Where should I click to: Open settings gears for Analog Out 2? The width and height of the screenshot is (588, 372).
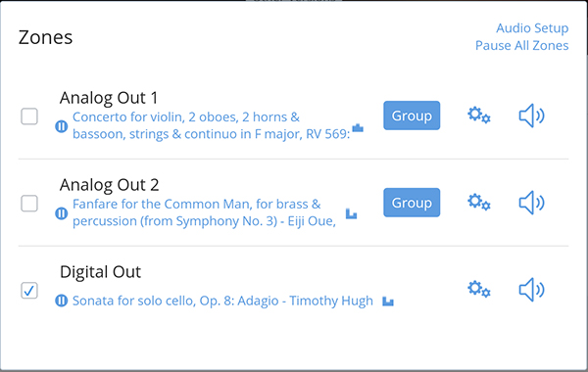coord(479,203)
